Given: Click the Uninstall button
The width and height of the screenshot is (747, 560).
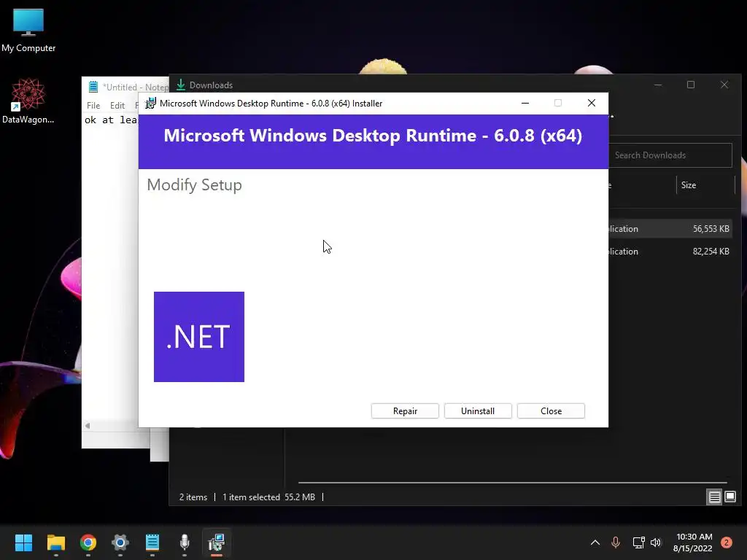Looking at the screenshot, I should coord(477,411).
